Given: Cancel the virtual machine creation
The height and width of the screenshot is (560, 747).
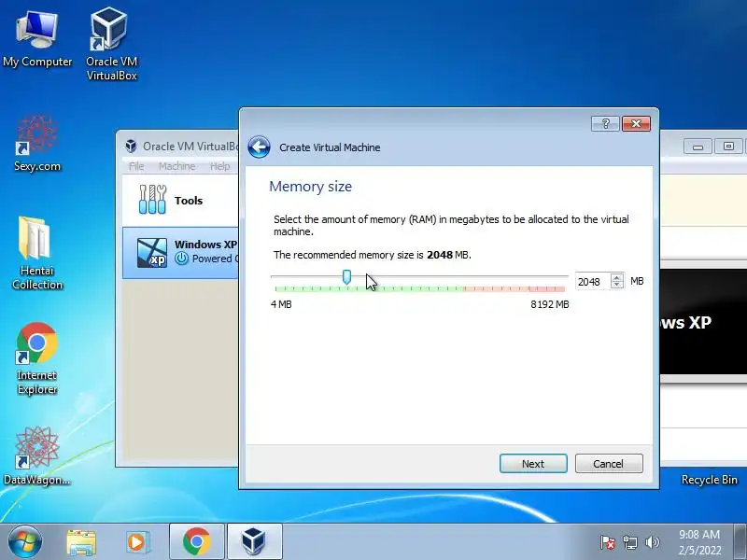Looking at the screenshot, I should (x=609, y=463).
